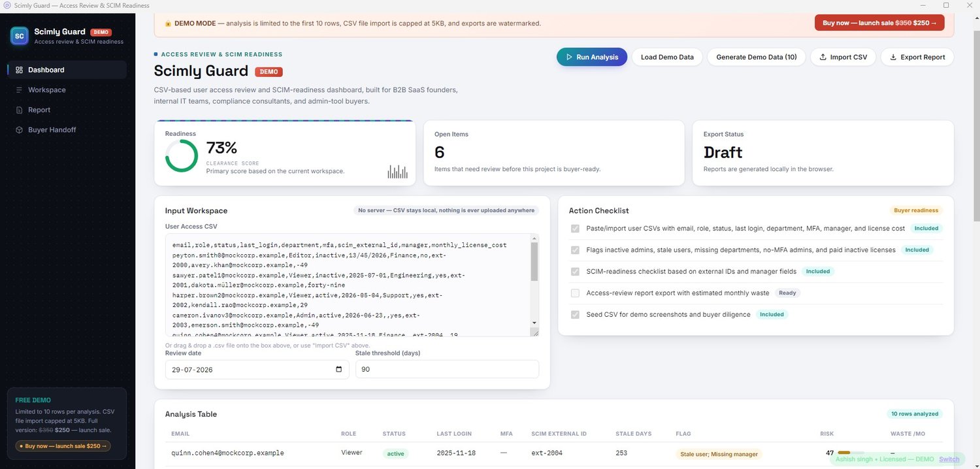Click the Buyer Handoff cube icon
Viewport: 980px width, 469px height.
pos(19,130)
